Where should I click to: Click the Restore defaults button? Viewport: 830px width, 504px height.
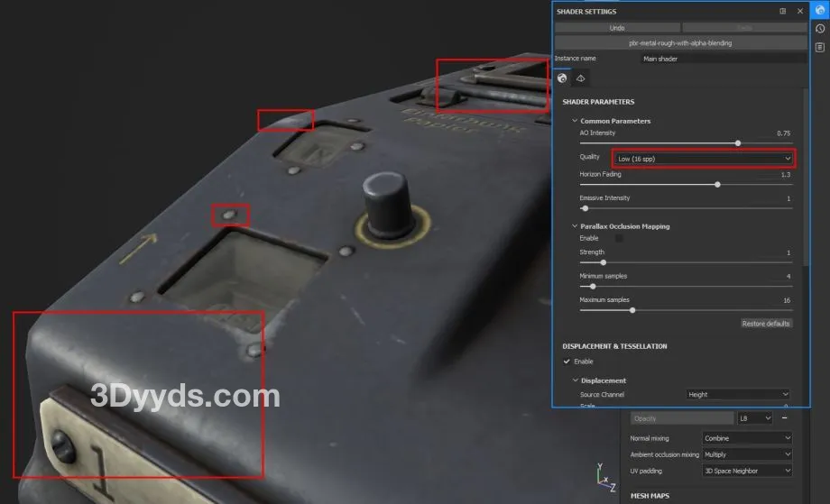(766, 324)
